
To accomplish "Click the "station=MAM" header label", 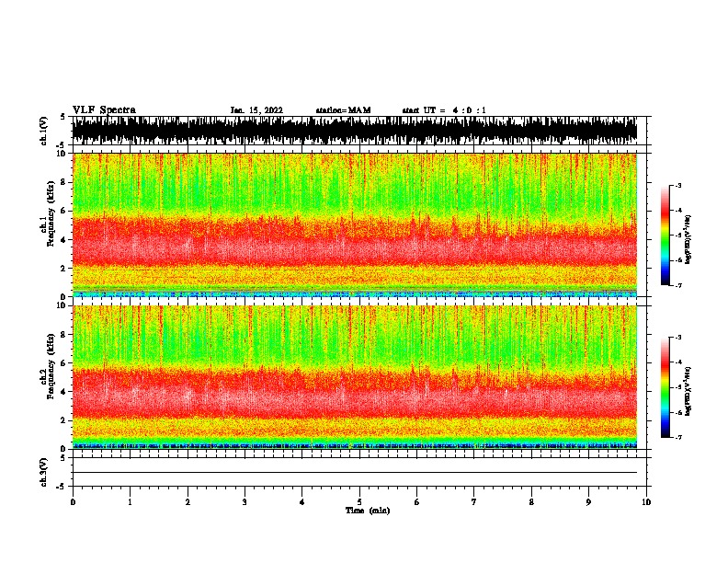I will (343, 110).
